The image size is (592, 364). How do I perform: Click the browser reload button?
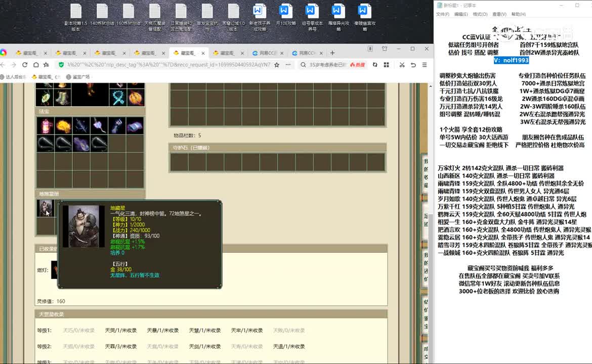pos(25,65)
